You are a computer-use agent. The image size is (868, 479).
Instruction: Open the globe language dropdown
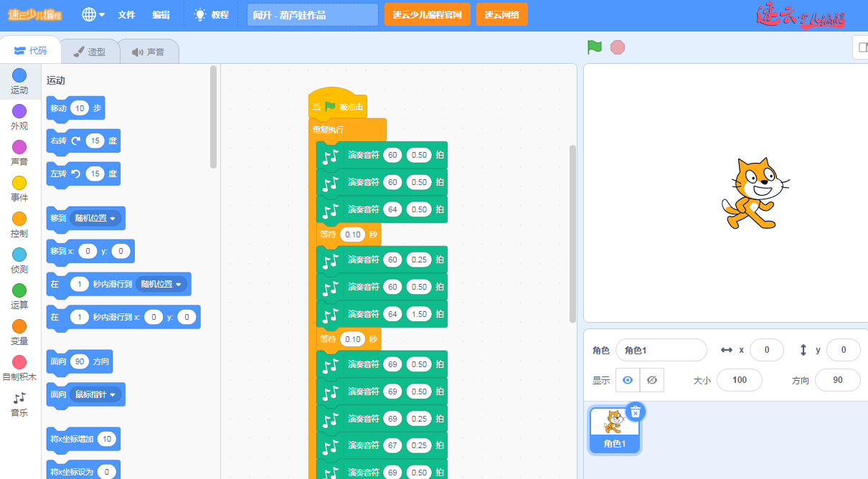(93, 14)
